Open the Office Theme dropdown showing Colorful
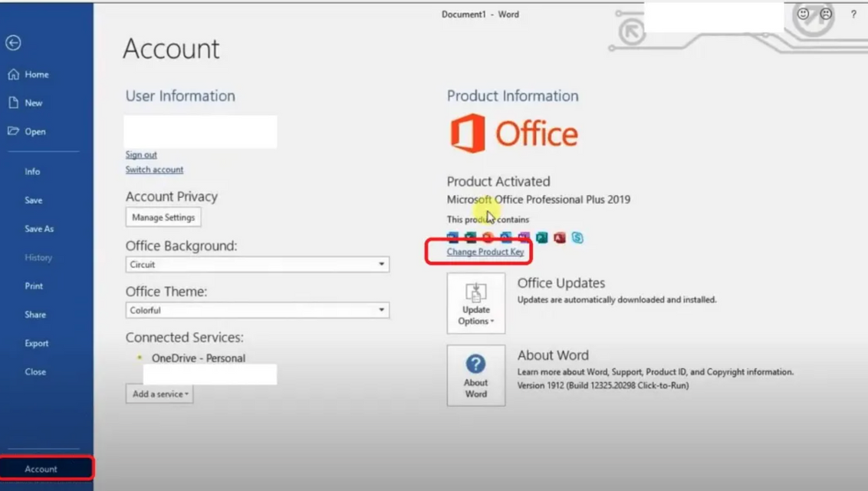 (x=258, y=310)
